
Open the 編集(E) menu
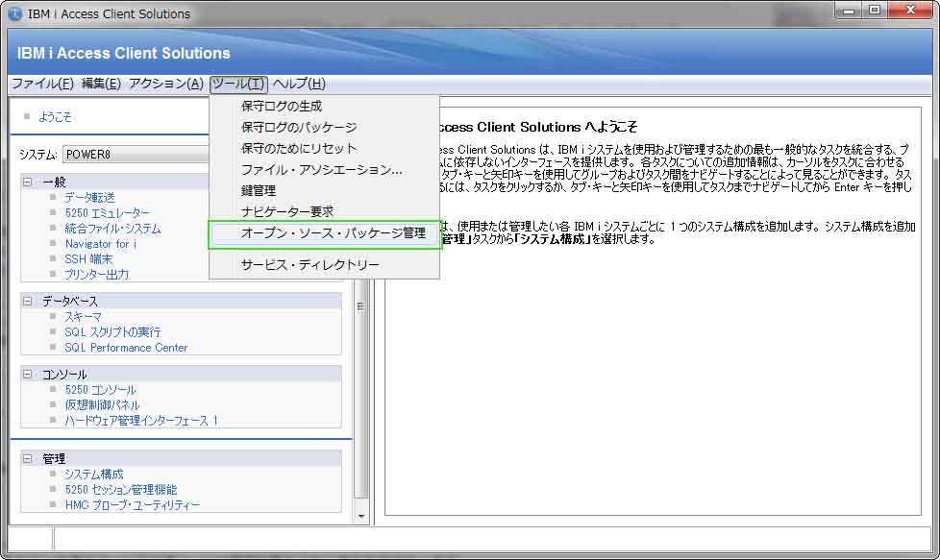101,84
